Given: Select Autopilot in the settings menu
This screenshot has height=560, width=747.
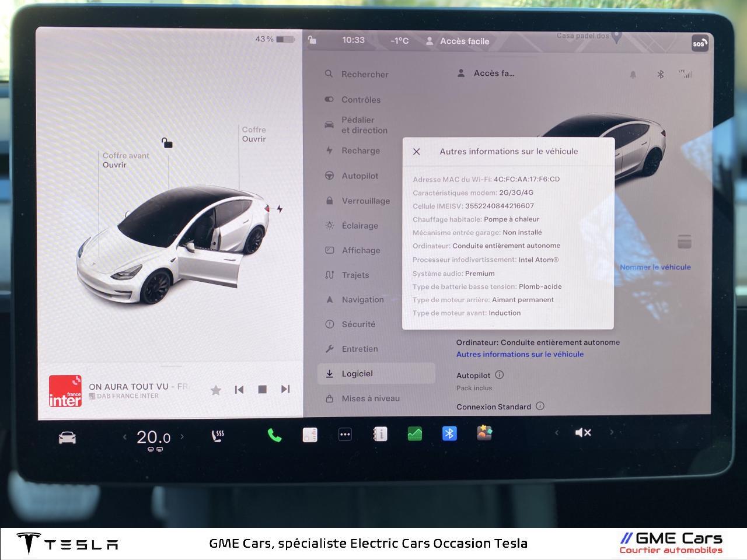Looking at the screenshot, I should pyautogui.click(x=359, y=176).
